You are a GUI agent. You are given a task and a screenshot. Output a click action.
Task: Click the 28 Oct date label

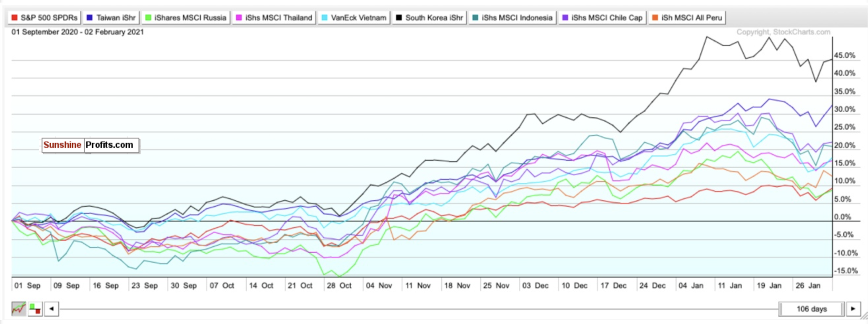[x=339, y=285]
